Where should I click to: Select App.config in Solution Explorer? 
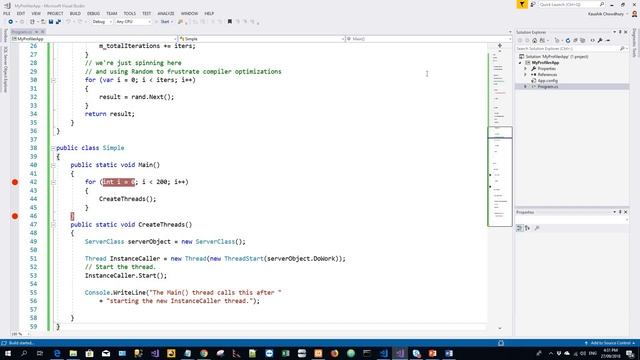click(x=547, y=81)
